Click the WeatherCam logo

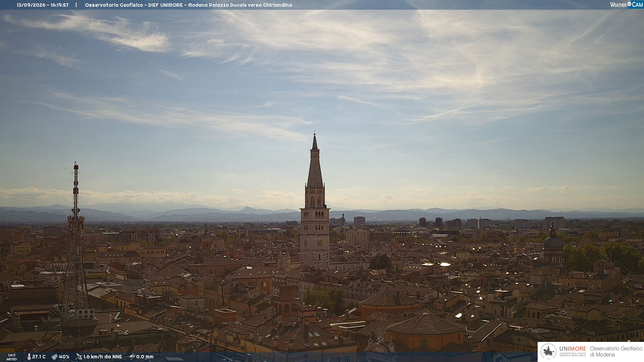[627, 5]
